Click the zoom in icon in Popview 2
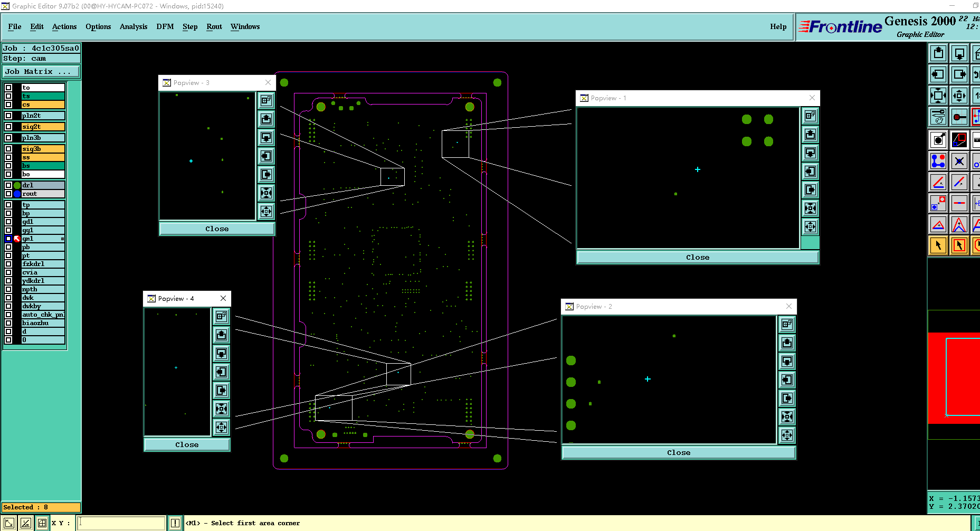This screenshot has height=531, width=980. [x=787, y=416]
